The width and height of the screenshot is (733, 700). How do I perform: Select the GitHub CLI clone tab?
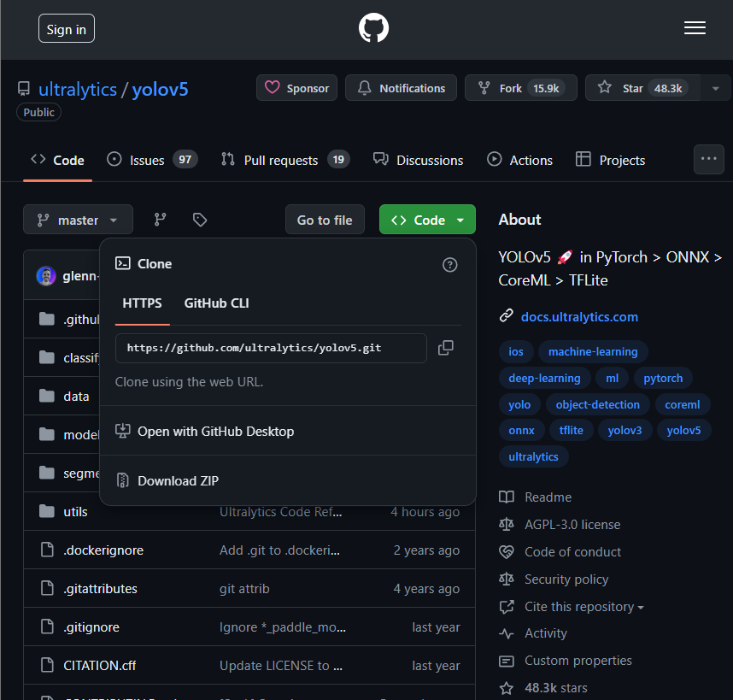pos(216,303)
